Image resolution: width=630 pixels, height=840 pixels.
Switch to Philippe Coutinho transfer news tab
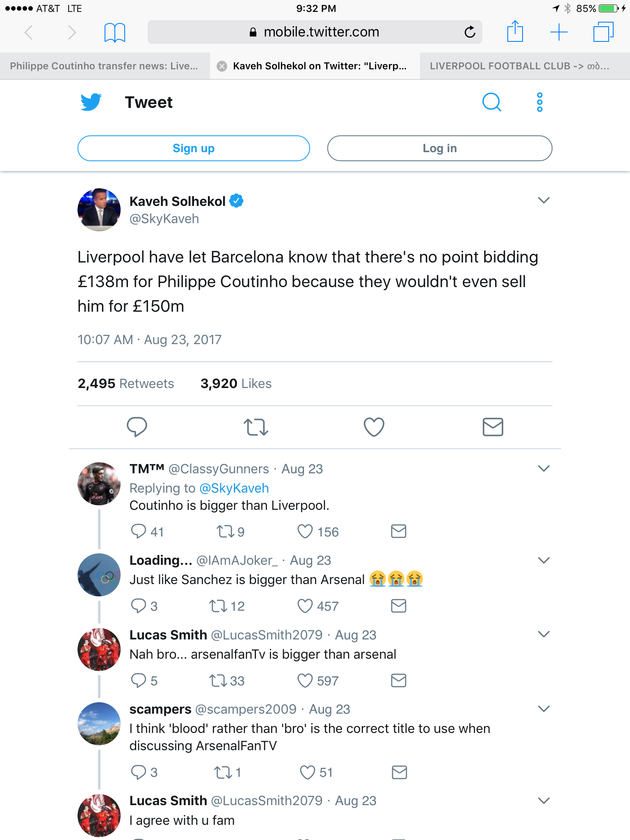click(104, 66)
